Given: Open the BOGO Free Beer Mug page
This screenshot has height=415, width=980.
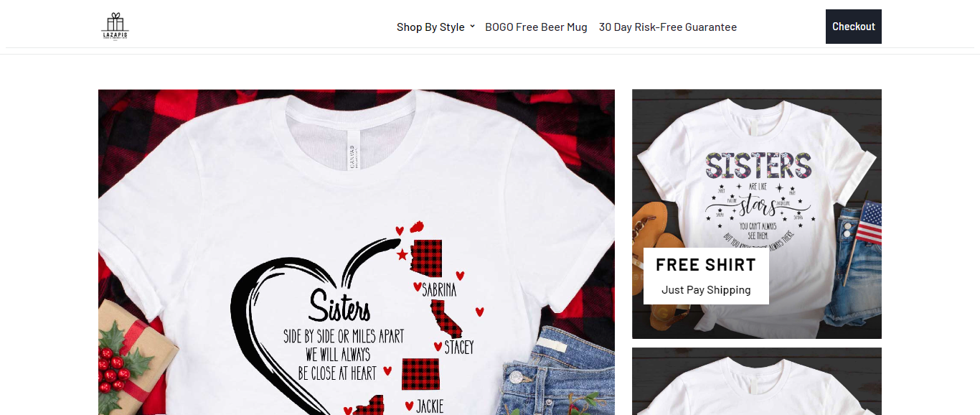Looking at the screenshot, I should 536,27.
